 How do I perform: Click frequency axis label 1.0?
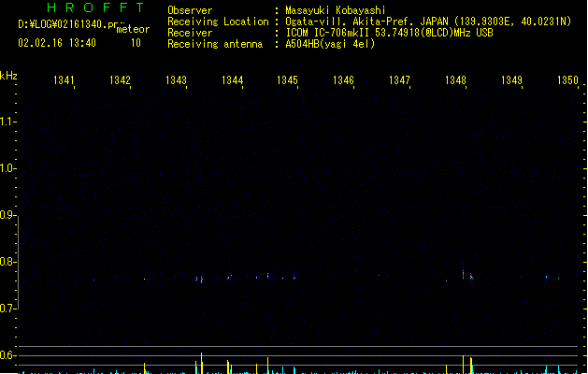pyautogui.click(x=7, y=168)
